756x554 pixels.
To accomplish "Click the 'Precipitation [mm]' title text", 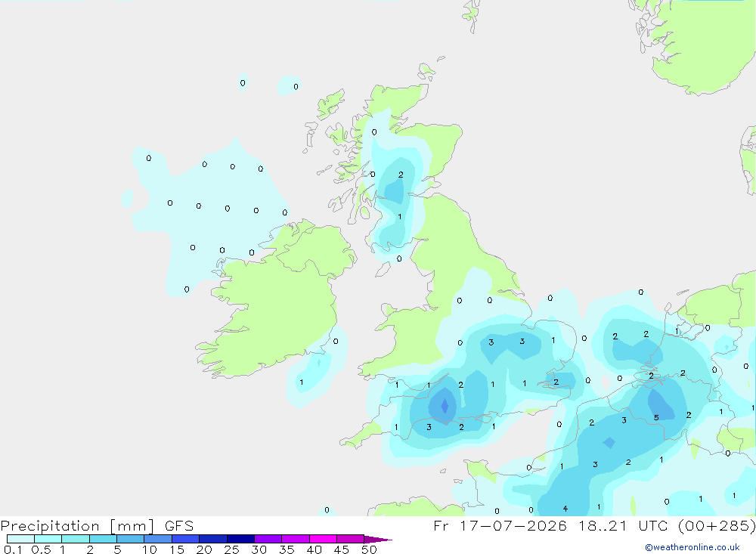I will click(77, 525).
